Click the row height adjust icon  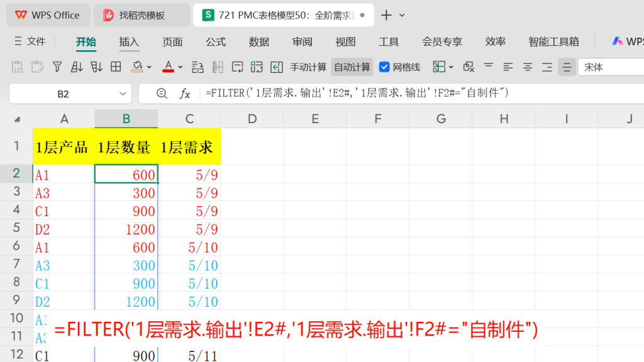point(197,67)
